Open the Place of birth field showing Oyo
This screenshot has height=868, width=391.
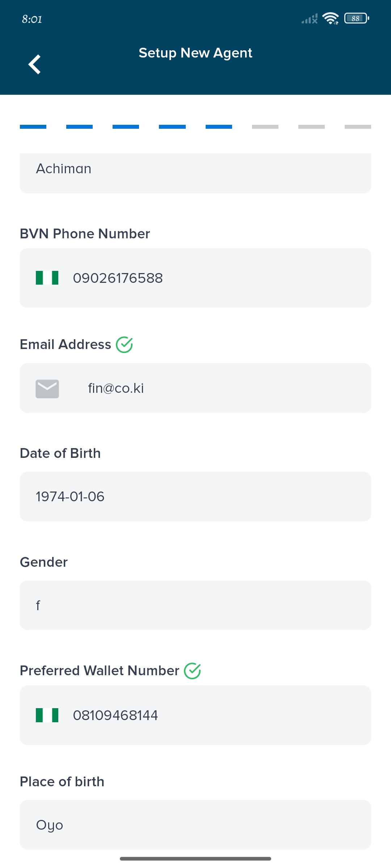(195, 825)
